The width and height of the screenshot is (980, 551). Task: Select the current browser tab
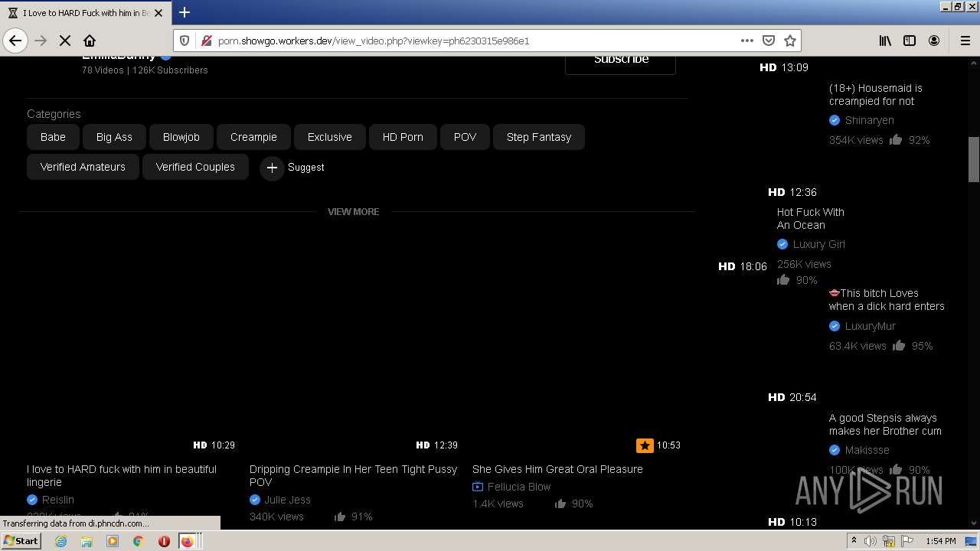[x=85, y=13]
